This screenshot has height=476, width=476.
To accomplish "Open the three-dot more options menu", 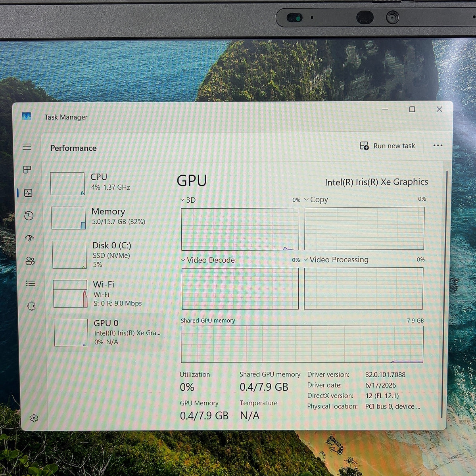I will 438,145.
